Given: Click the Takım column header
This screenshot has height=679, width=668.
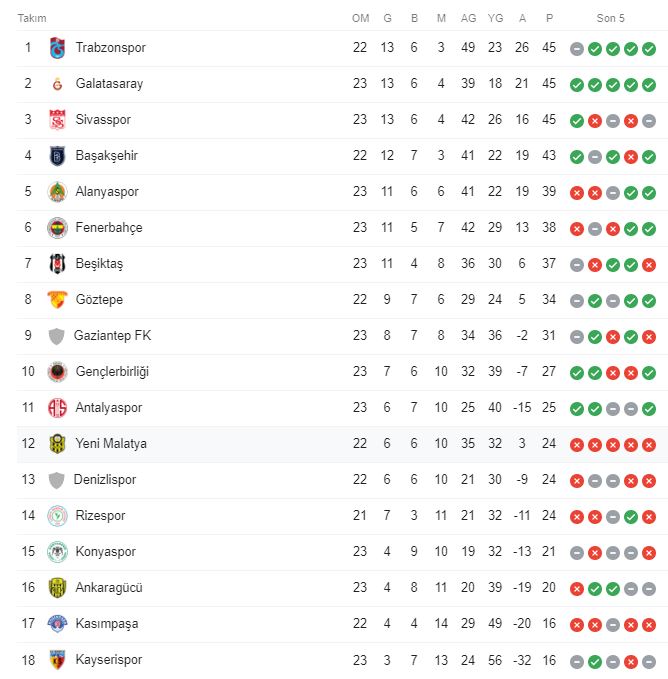Looking at the screenshot, I should pos(32,18).
